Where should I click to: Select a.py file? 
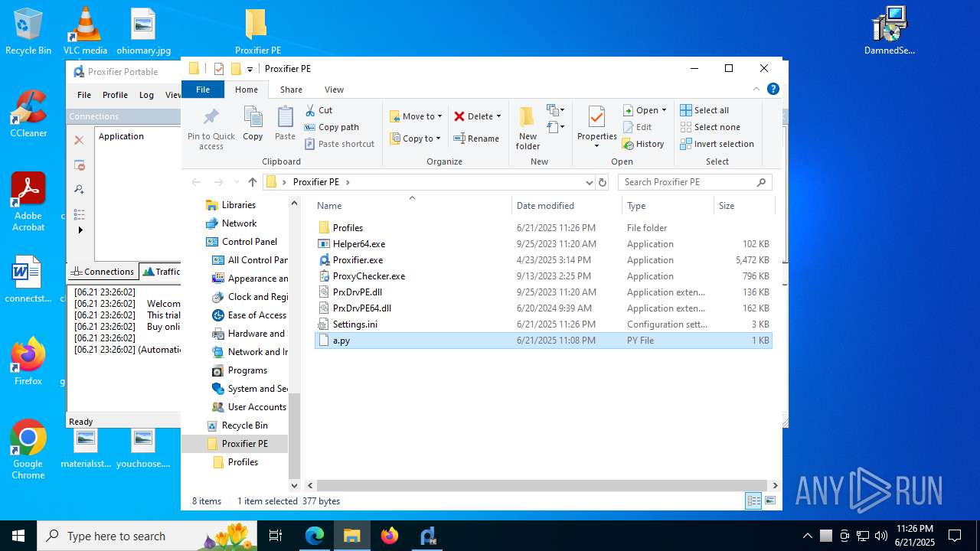click(x=544, y=341)
